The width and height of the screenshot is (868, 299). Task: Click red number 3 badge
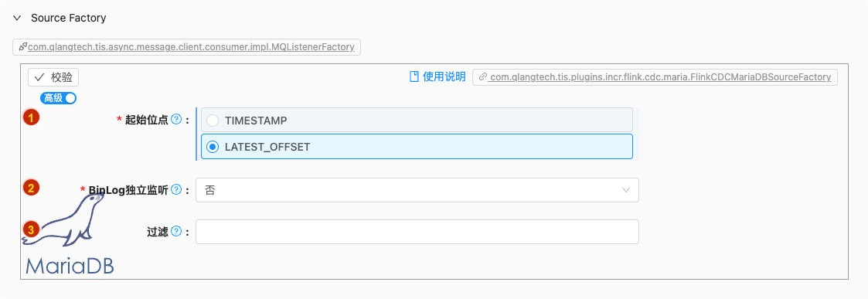(x=31, y=229)
